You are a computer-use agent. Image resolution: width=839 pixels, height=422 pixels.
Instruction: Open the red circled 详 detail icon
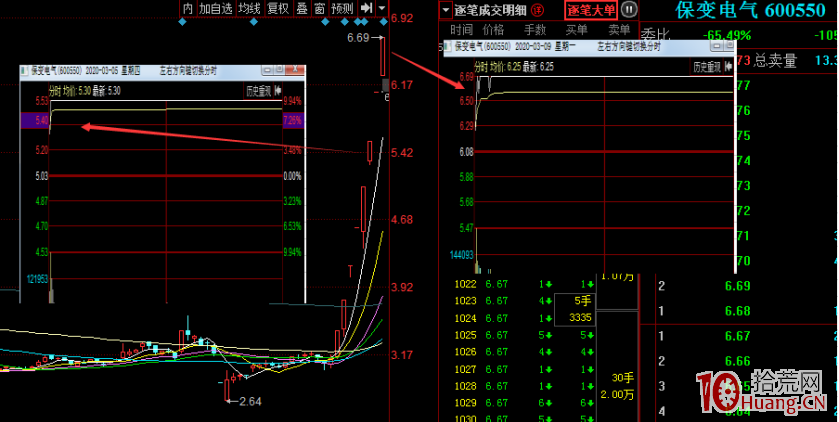[x=538, y=10]
